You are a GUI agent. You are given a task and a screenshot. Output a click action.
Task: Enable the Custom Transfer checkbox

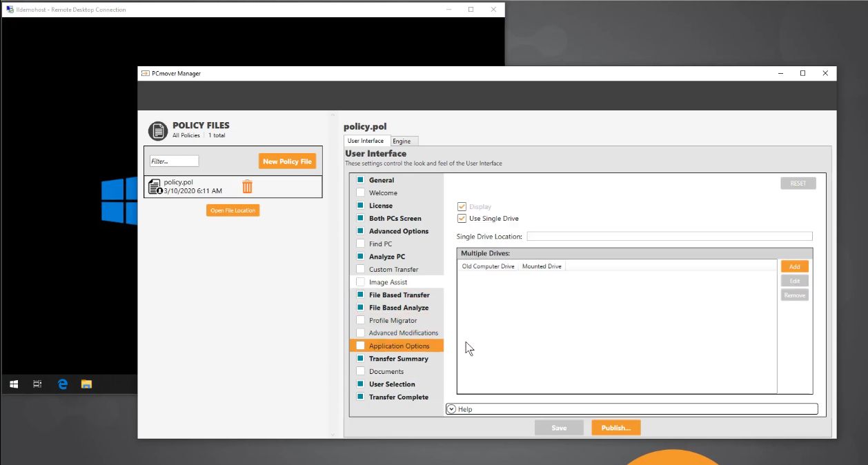click(x=360, y=269)
